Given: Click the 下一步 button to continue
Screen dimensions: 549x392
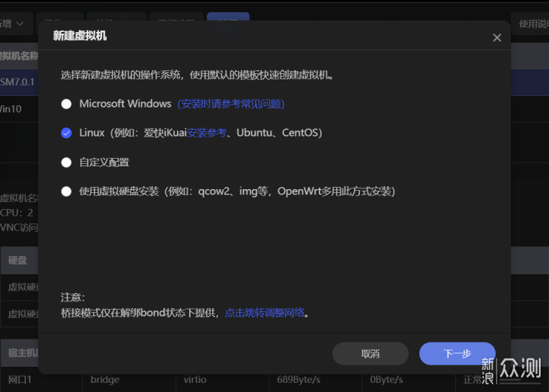Looking at the screenshot, I should pyautogui.click(x=457, y=354).
